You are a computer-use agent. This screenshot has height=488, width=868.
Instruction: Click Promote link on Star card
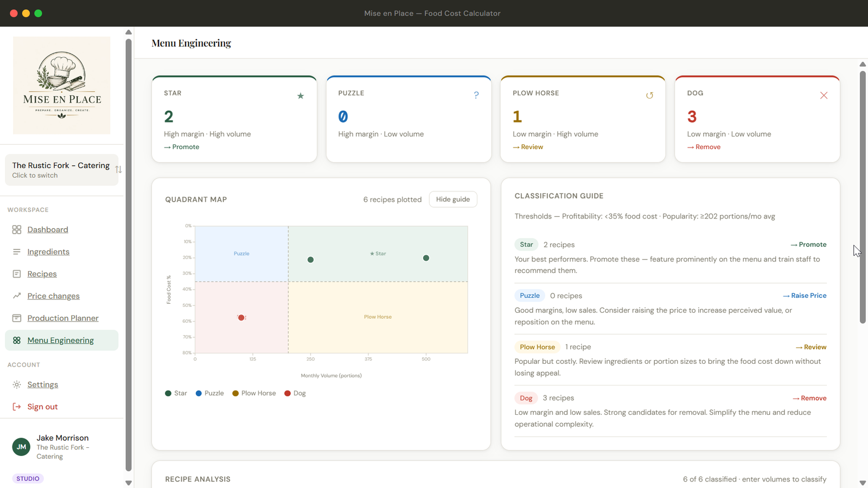coord(182,147)
